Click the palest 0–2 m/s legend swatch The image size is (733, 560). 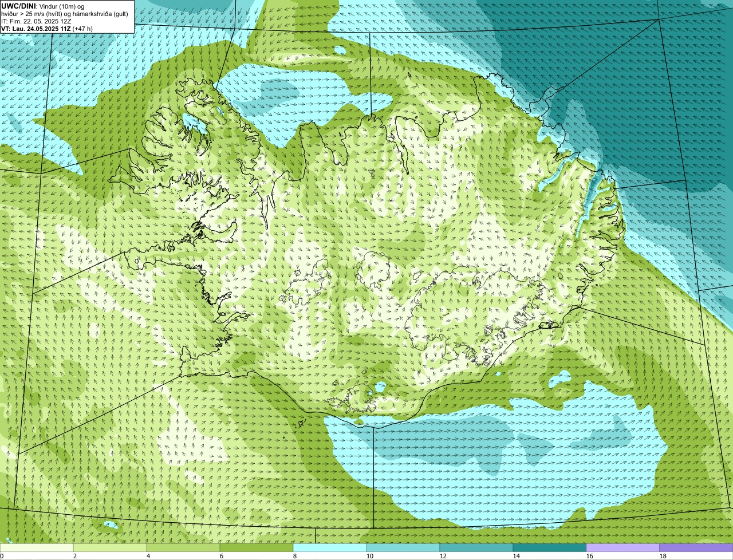[x=37, y=548]
